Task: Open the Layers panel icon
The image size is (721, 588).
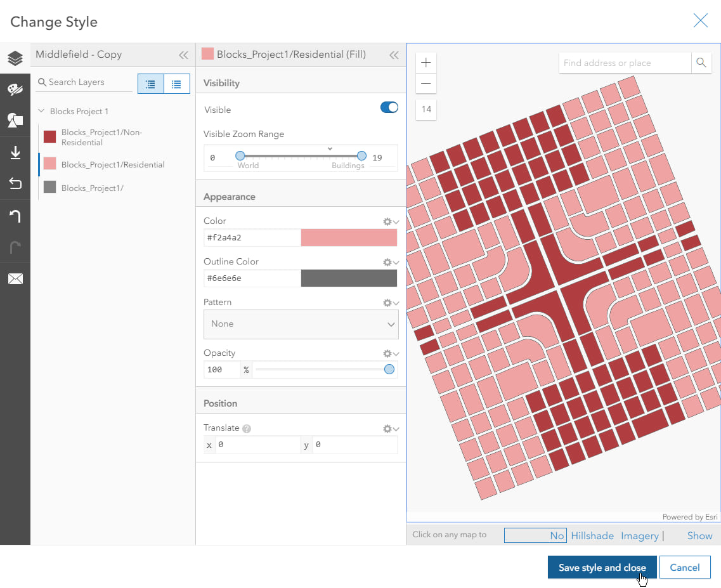Action: point(15,58)
